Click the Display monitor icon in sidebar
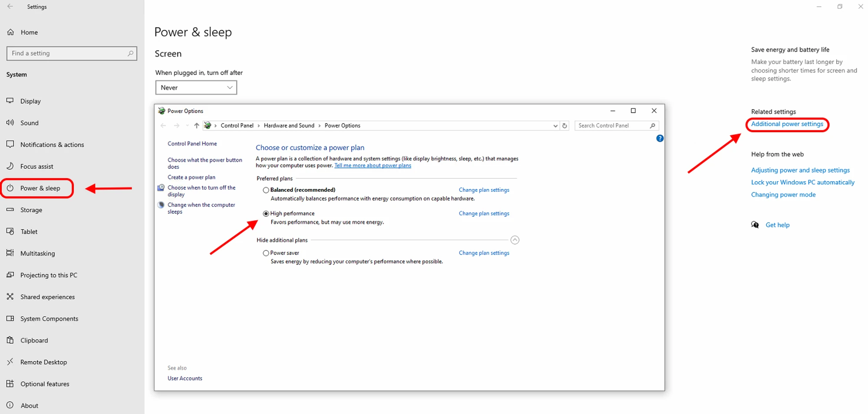The image size is (868, 414). point(10,101)
